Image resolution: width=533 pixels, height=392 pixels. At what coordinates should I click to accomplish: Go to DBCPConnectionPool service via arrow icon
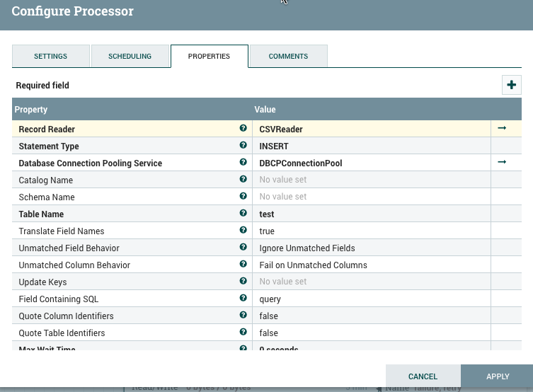[502, 162]
